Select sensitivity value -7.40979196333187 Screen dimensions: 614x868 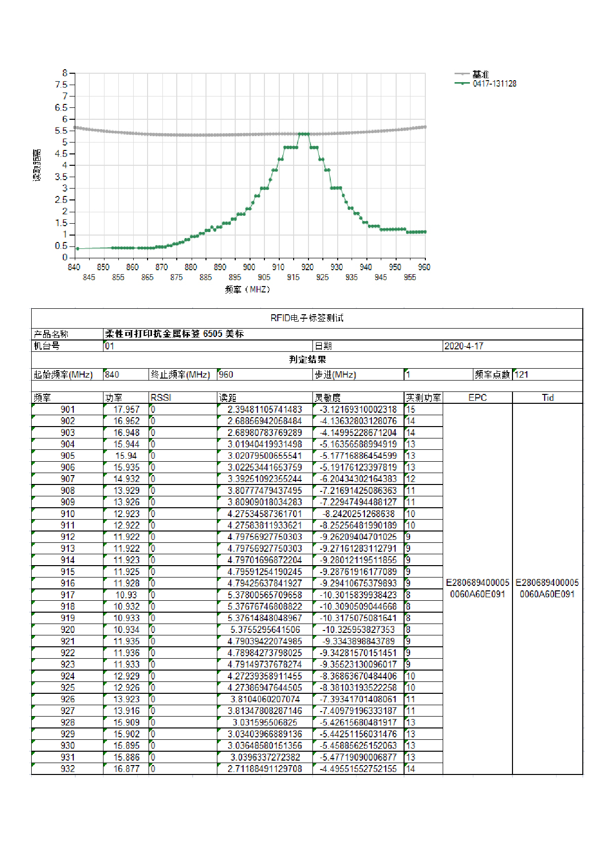358,711
